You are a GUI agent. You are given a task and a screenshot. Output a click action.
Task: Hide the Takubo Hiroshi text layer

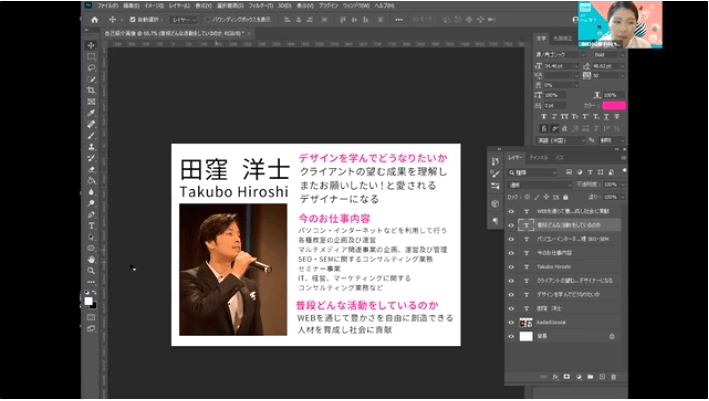511,267
